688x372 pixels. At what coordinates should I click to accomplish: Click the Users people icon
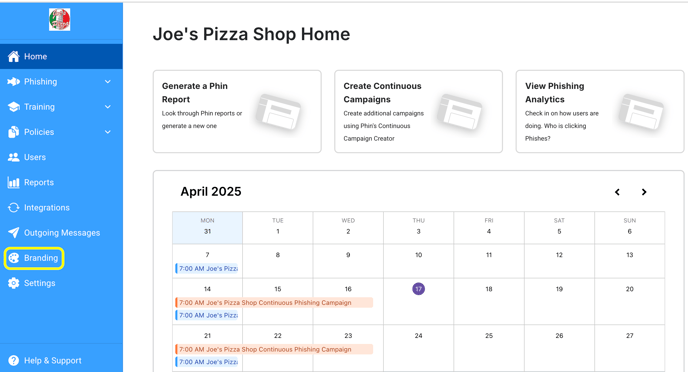pyautogui.click(x=14, y=157)
